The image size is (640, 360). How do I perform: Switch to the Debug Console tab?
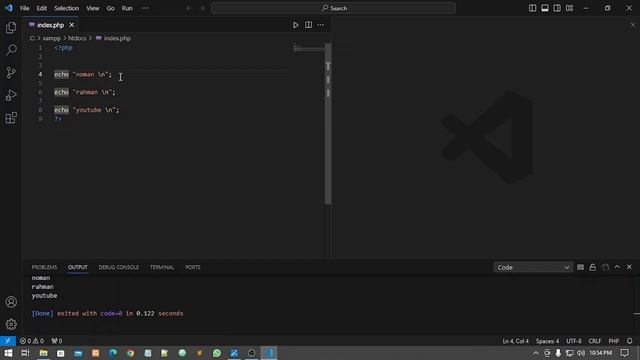pyautogui.click(x=118, y=267)
